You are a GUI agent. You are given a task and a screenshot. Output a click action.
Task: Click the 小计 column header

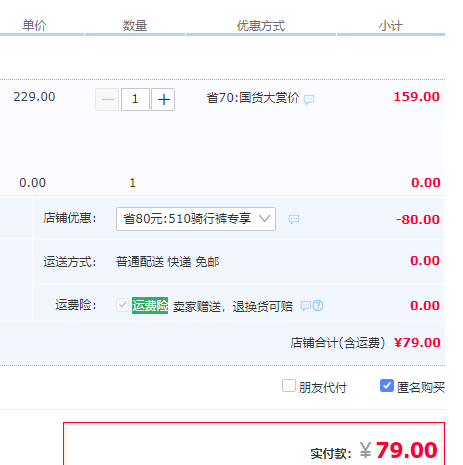point(391,26)
